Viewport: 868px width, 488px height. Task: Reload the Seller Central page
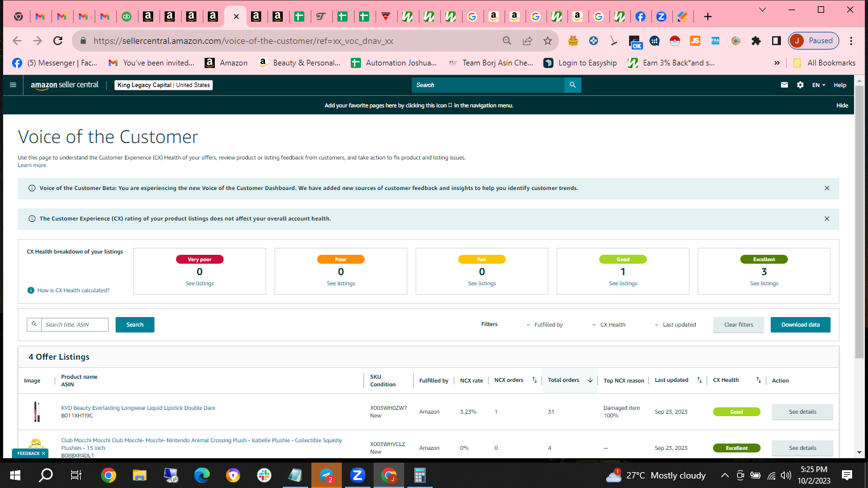[58, 41]
